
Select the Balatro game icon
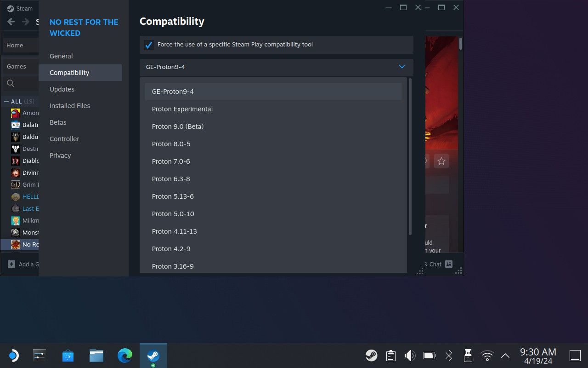pyautogui.click(x=16, y=125)
